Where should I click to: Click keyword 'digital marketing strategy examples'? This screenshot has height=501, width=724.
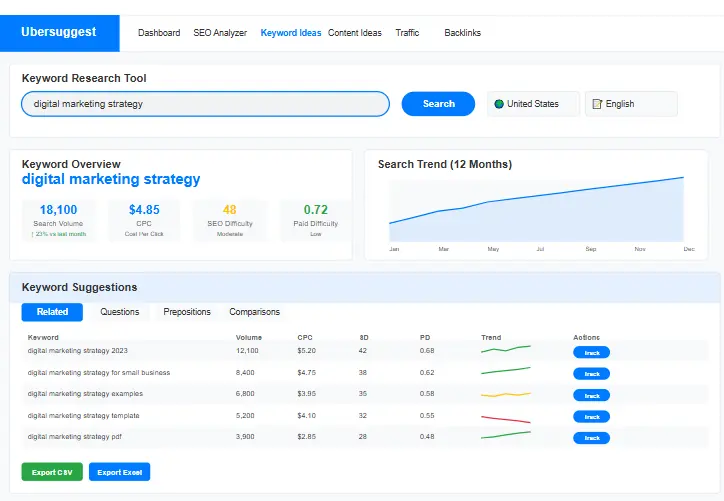pos(85,394)
